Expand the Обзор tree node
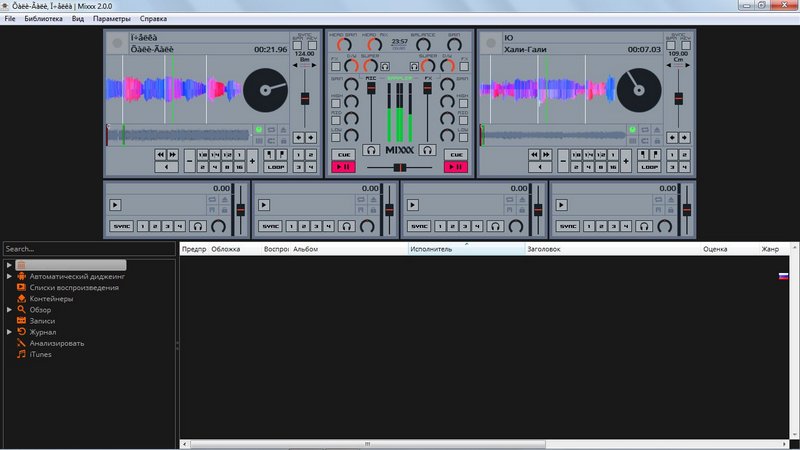 tap(9, 310)
